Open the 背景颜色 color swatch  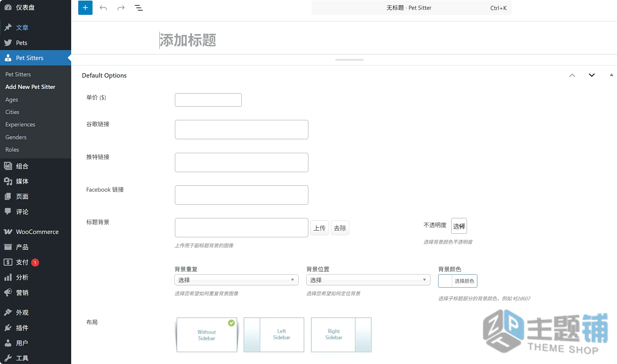point(445,281)
